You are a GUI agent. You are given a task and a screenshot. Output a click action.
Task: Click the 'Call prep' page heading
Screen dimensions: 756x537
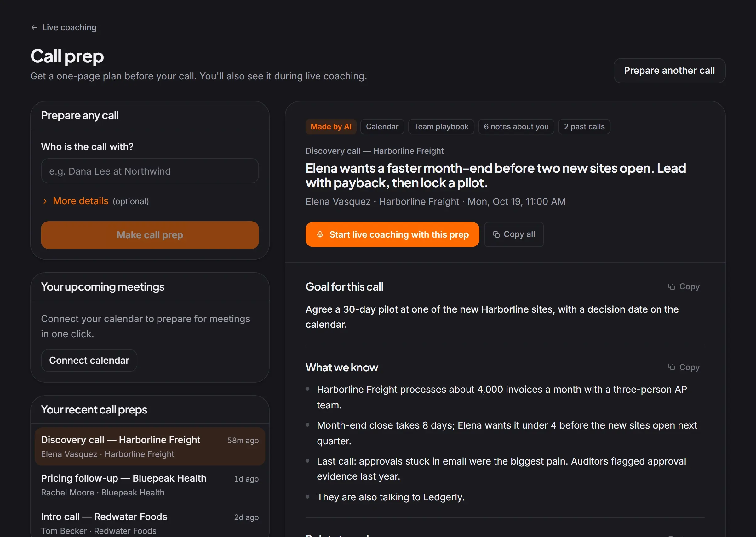[x=67, y=56]
